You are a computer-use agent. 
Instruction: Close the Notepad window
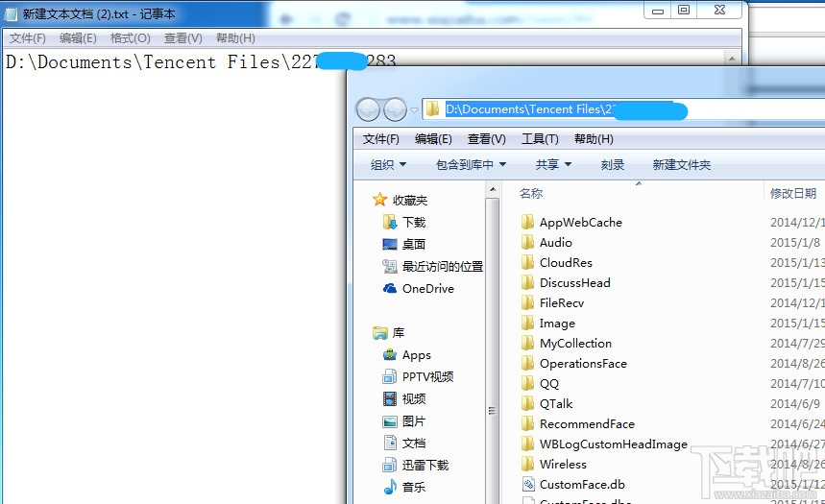click(x=719, y=10)
